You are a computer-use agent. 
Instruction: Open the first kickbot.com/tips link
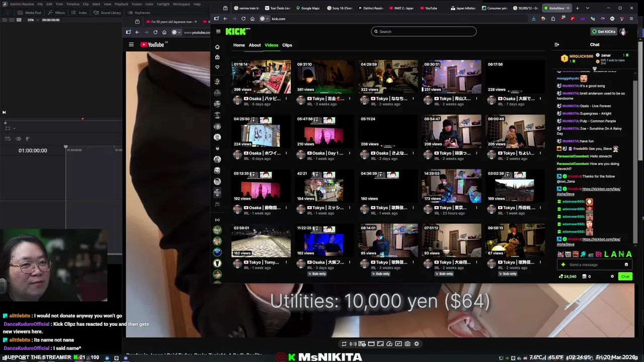pyautogui.click(x=601, y=189)
